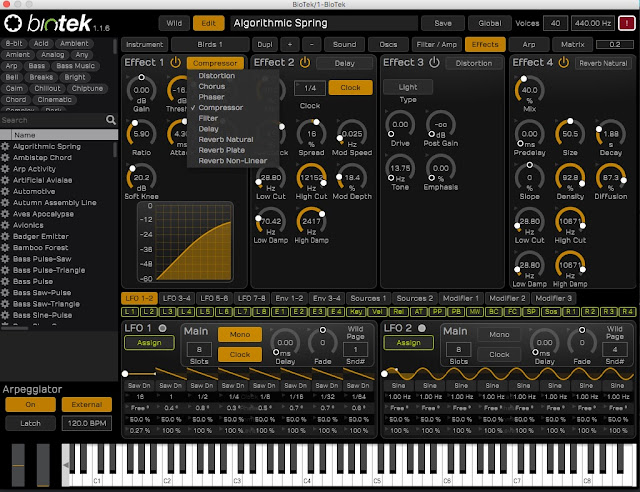Click gear icon next to Arp Activity
The width and height of the screenshot is (640, 492).
5,169
